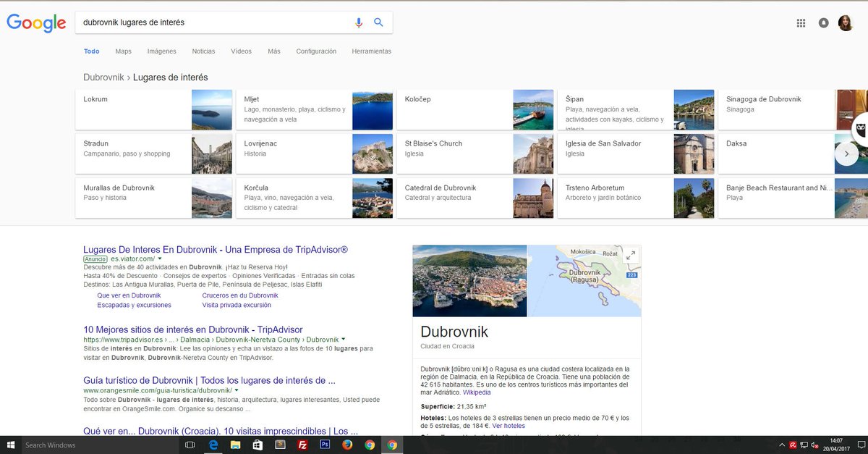Open the Lokrum place card
868x454 pixels.
coord(153,109)
